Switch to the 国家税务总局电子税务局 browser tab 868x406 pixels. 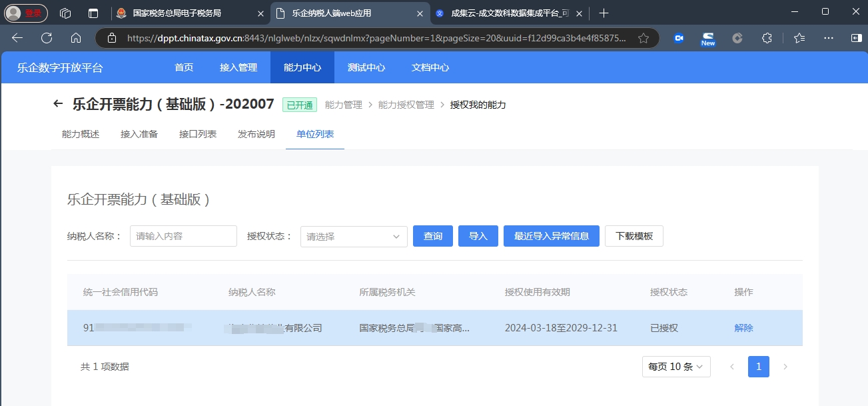(x=177, y=13)
